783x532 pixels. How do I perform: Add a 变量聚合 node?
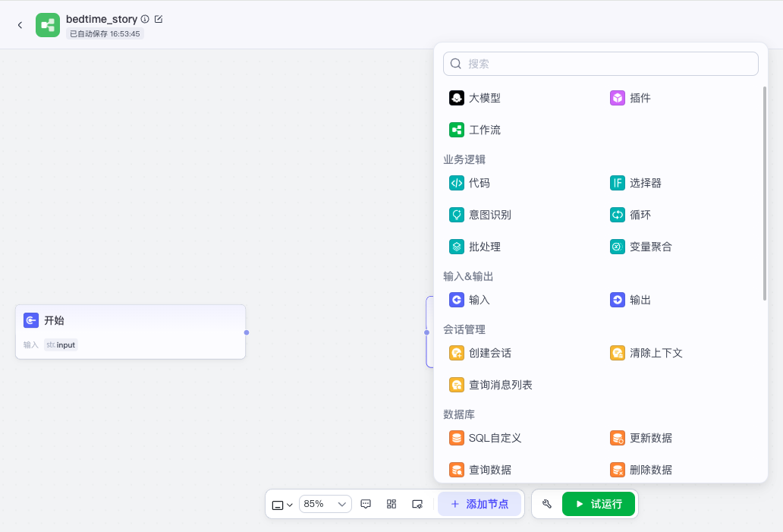pos(640,247)
